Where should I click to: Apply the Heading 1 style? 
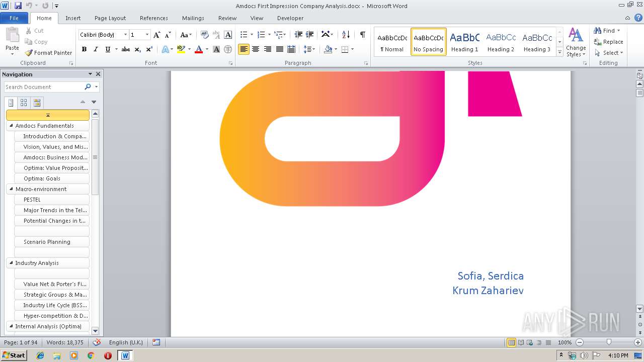pos(464,42)
